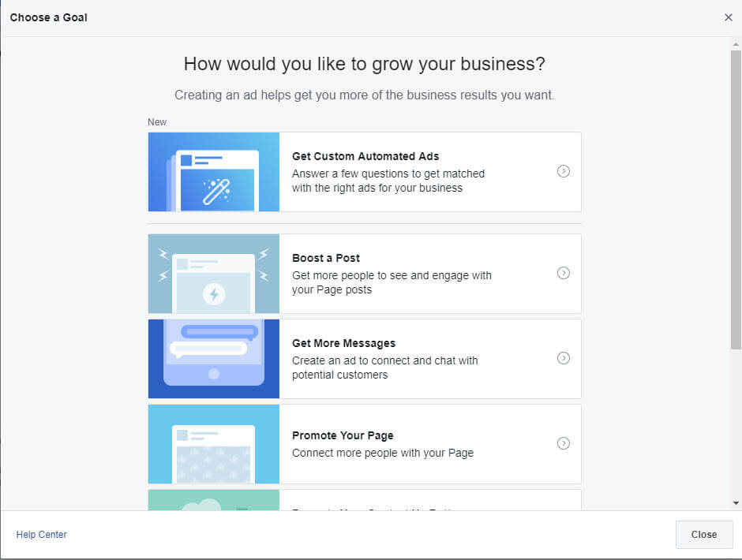Viewport: 742px width, 560px height.
Task: Choose the Boost a Post title
Action: point(325,258)
